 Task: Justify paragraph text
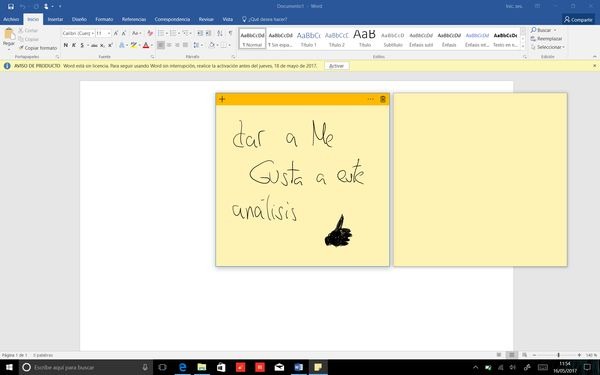[186, 45]
